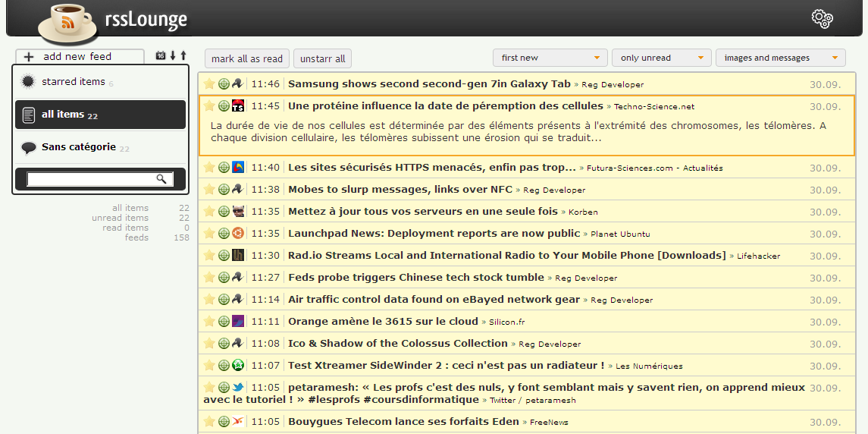Viewport: 868px width, 434px height.
Task: Click Les Numériques feed icon
Action: (x=238, y=365)
